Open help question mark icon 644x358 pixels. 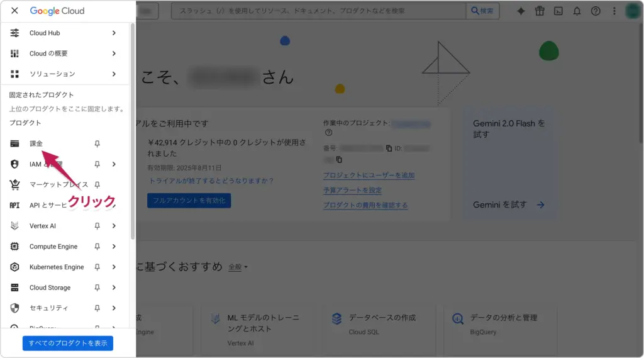596,11
